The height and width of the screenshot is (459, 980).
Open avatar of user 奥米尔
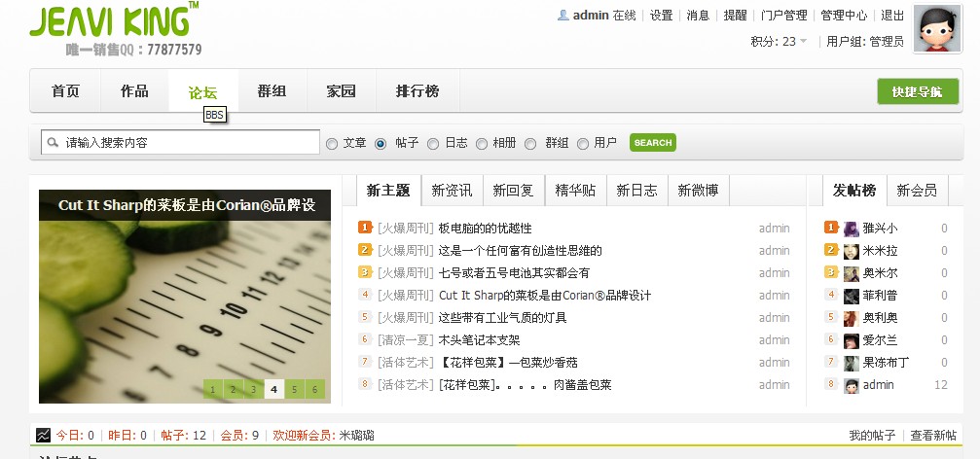[851, 273]
